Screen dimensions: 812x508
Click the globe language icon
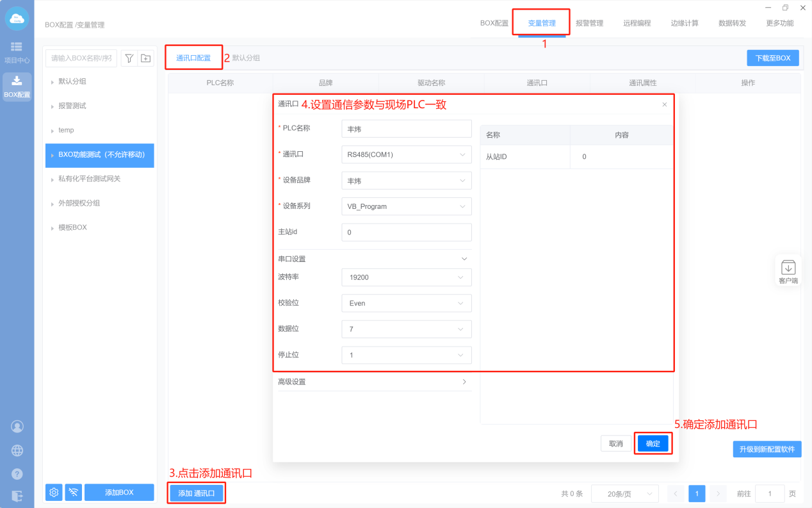click(x=17, y=450)
